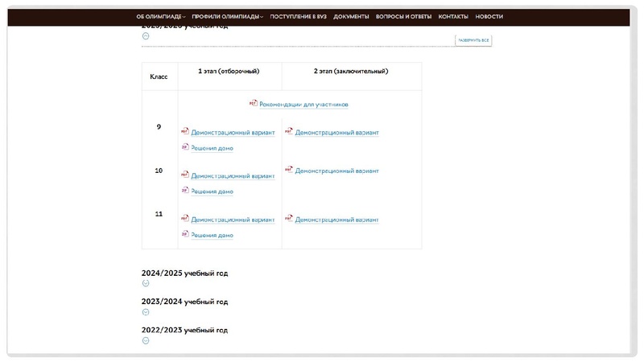This screenshot has width=644, height=362.
Task: Click PDF icon for grade 10 stage 2 demo
Action: [x=288, y=170]
